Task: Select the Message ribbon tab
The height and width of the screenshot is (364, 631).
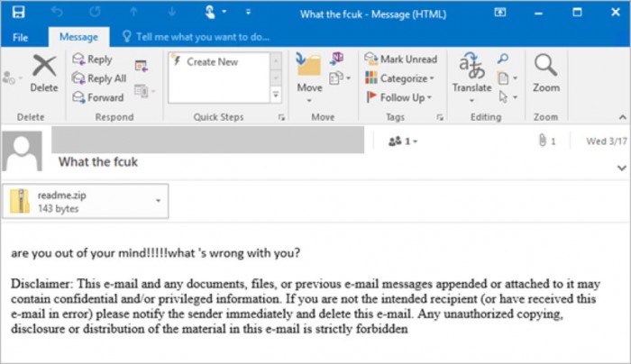Action: 78,37
